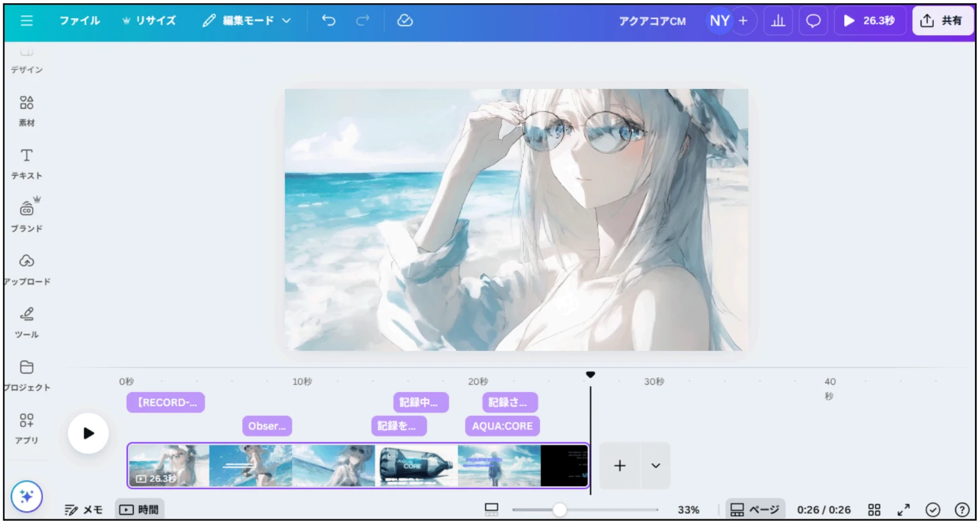Click the 10秒 ruler mark
The width and height of the screenshot is (980, 524).
302,382
